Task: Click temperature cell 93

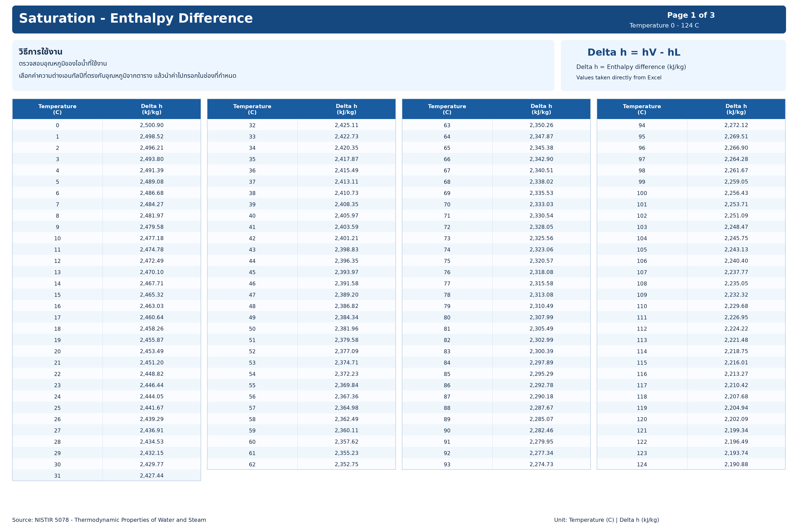Action: click(x=447, y=464)
